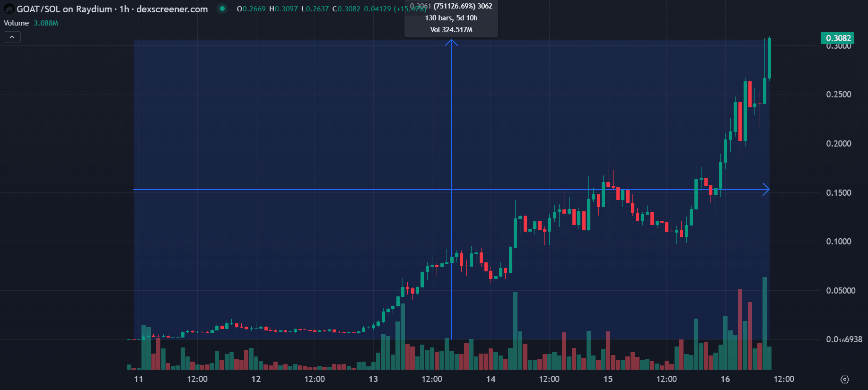
Task: Click date label 12 on time axis
Action: 256,379
